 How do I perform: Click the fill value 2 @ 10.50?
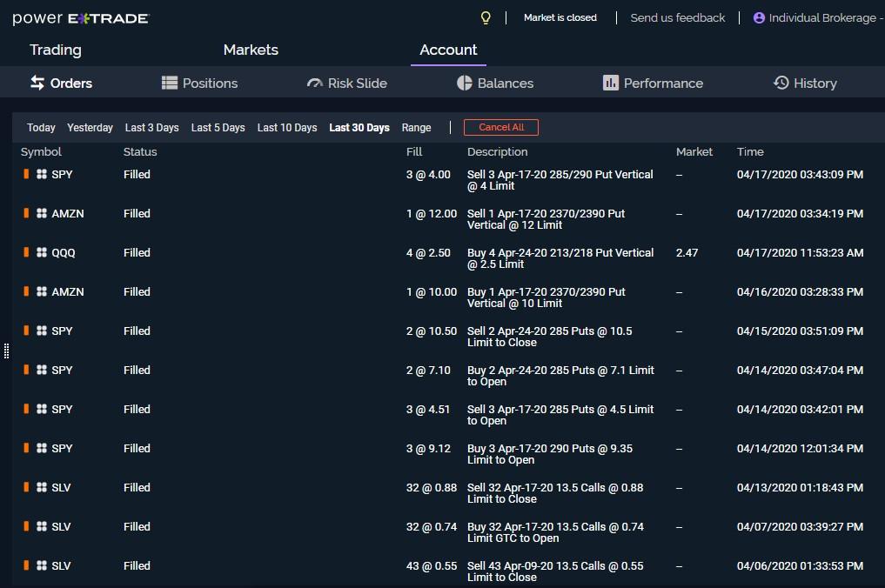(432, 331)
